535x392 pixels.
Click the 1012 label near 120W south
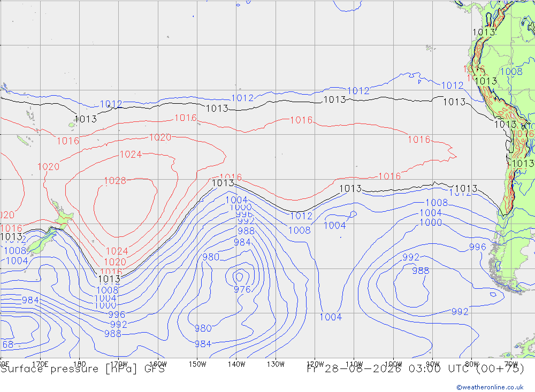tap(301, 216)
